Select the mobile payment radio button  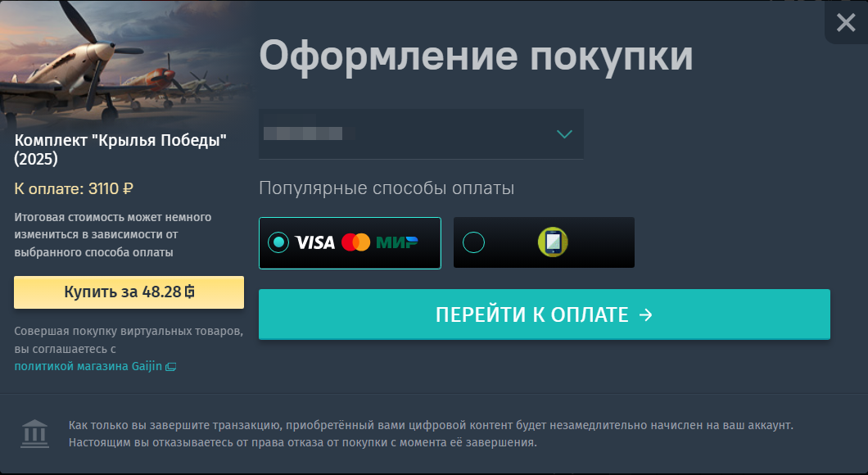tap(473, 242)
